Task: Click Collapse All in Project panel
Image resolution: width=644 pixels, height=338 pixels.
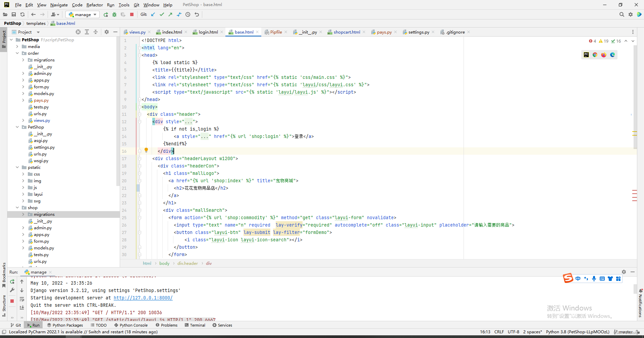Action: coord(96,32)
